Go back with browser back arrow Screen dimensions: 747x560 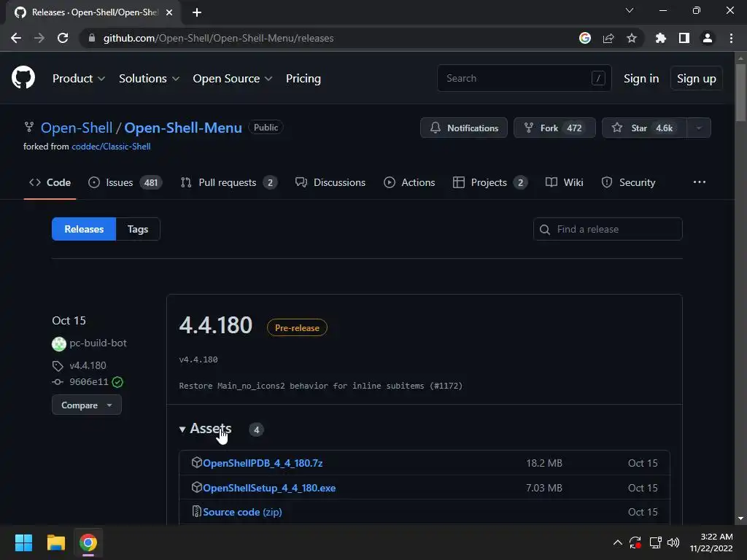[16, 38]
